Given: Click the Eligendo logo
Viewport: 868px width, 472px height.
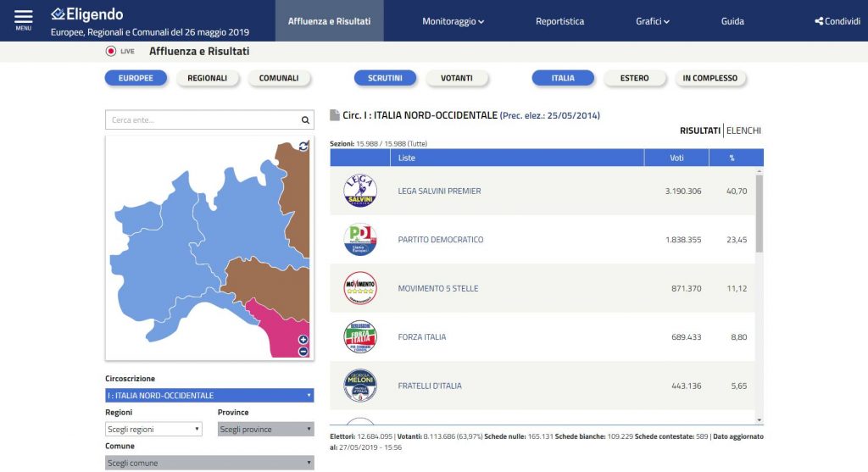Looking at the screenshot, I should coord(87,14).
